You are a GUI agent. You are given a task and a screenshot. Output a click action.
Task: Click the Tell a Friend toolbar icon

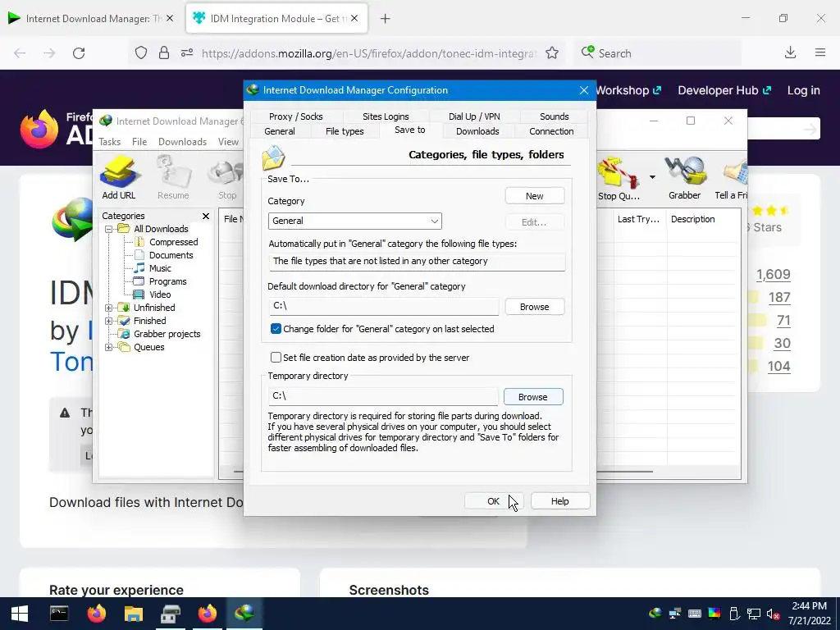point(732,178)
